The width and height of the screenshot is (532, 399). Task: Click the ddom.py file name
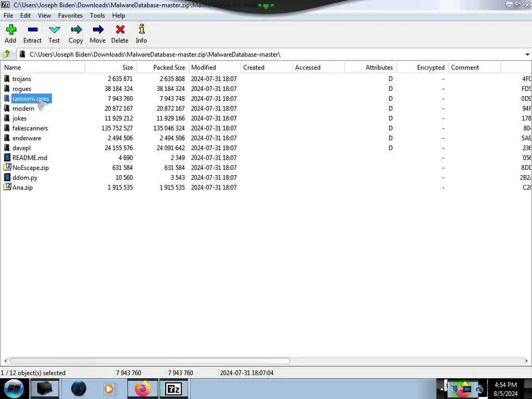(25, 178)
